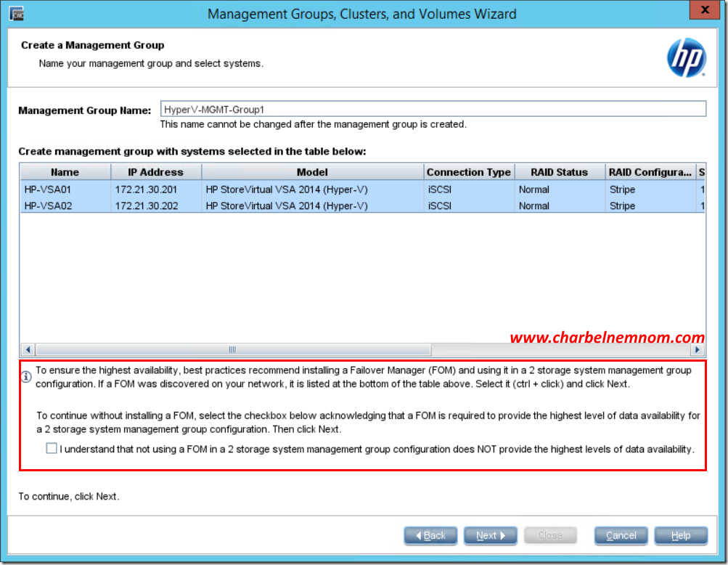
Task: Click the wizard window icon in title bar
Action: click(x=17, y=14)
